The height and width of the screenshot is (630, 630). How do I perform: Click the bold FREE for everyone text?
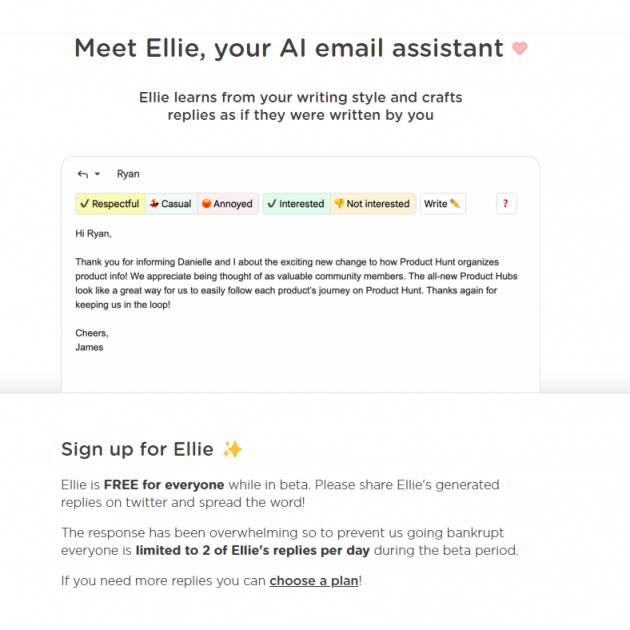point(155,485)
